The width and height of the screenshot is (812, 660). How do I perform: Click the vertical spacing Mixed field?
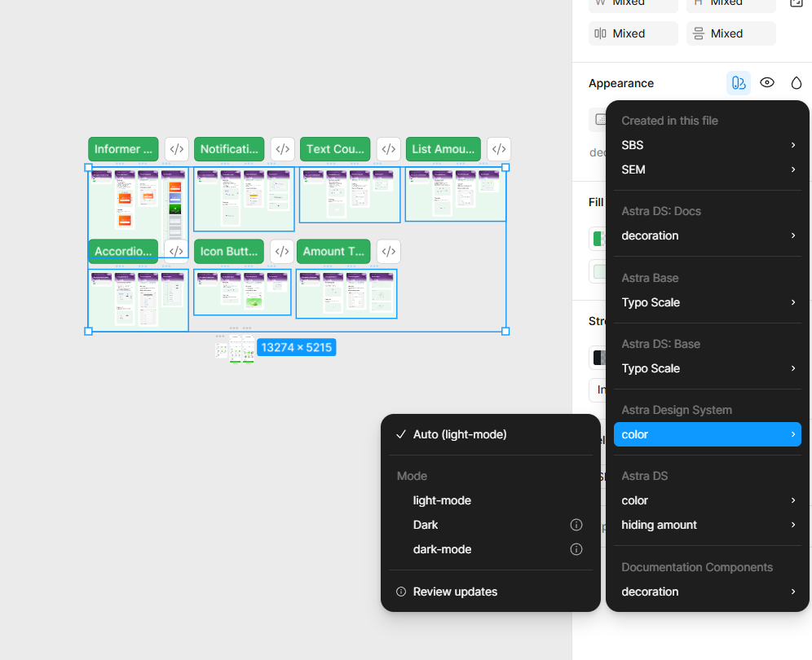731,33
